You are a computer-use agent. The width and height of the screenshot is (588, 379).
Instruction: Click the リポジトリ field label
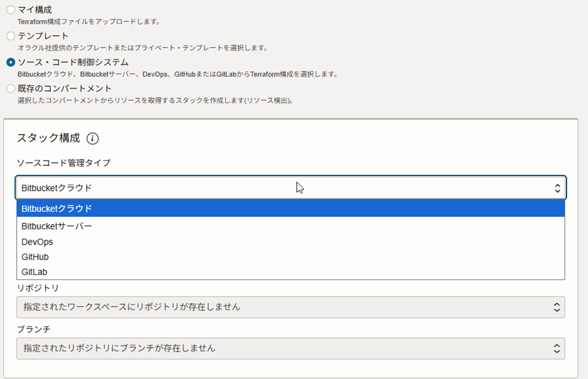[38, 288]
